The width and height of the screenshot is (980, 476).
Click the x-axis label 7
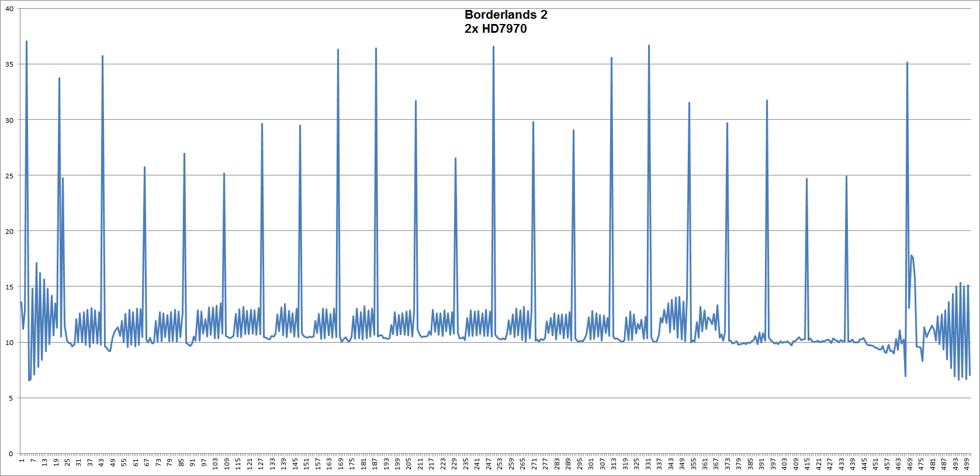33,461
